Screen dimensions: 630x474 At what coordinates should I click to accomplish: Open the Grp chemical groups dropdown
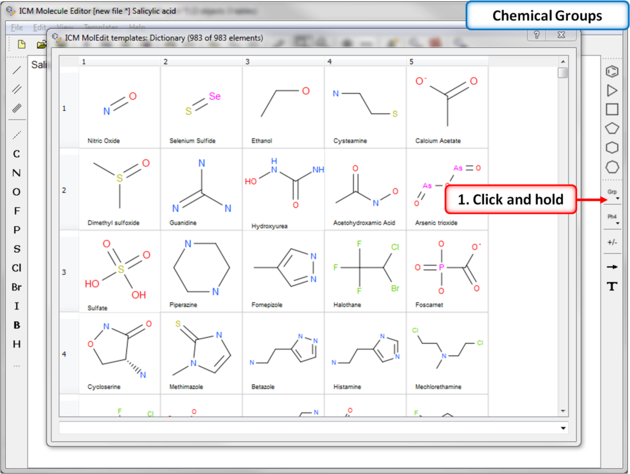(x=612, y=193)
